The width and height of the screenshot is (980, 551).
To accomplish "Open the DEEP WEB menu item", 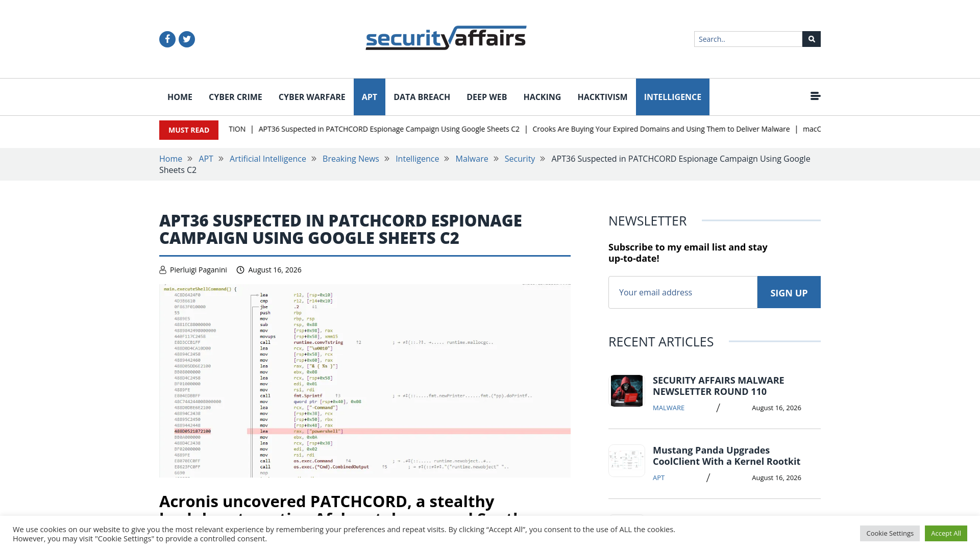I will tap(486, 97).
